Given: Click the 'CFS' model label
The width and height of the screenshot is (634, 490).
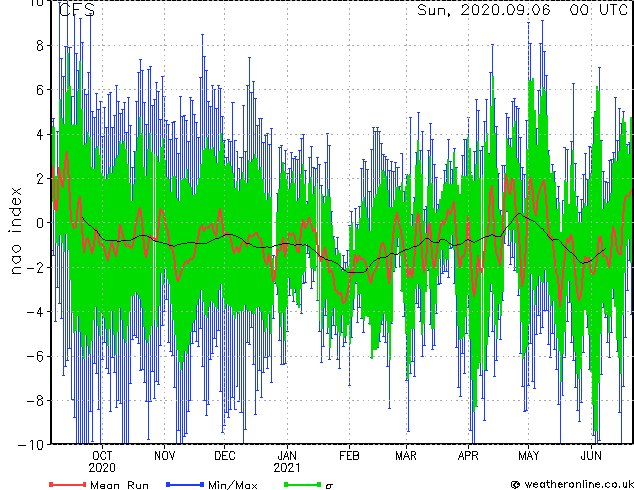Looking at the screenshot, I should point(77,10).
